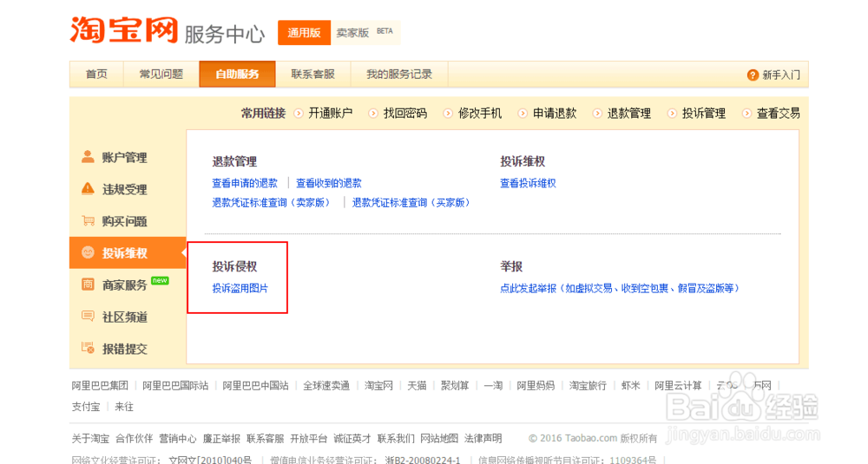This screenshot has width=868, height=464.
Task: Select the 自助服务 tab
Action: click(238, 74)
